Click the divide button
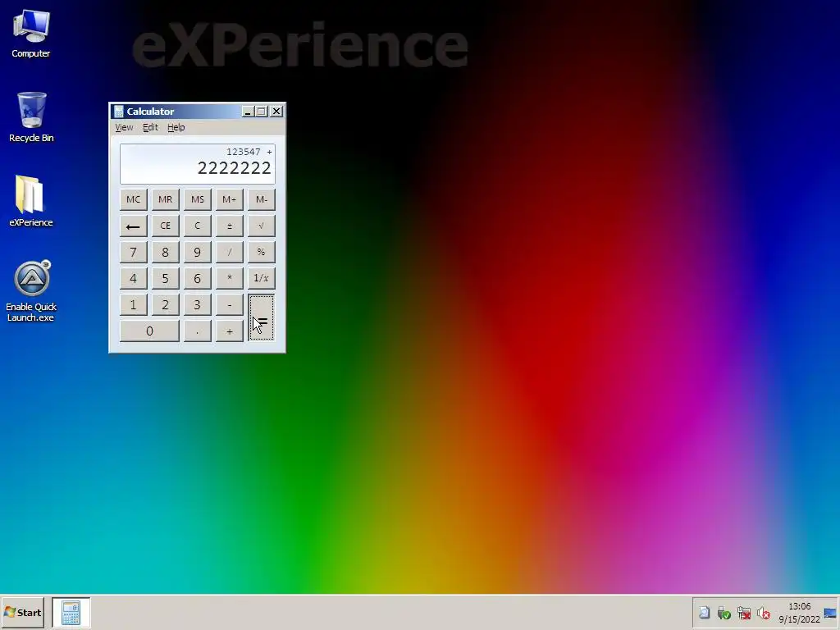 coord(230,252)
